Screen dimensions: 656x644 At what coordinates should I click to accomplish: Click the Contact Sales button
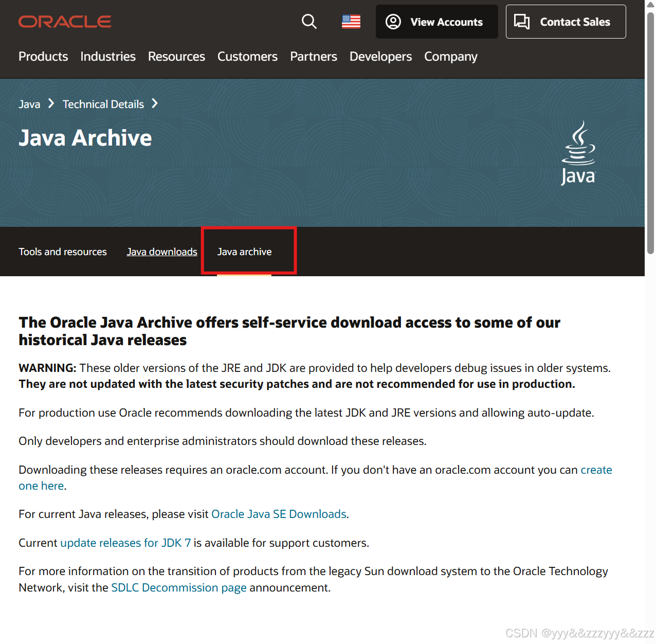pos(566,22)
